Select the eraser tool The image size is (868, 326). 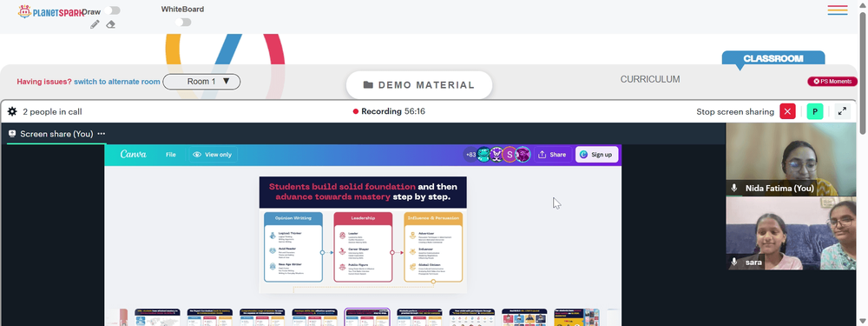111,24
